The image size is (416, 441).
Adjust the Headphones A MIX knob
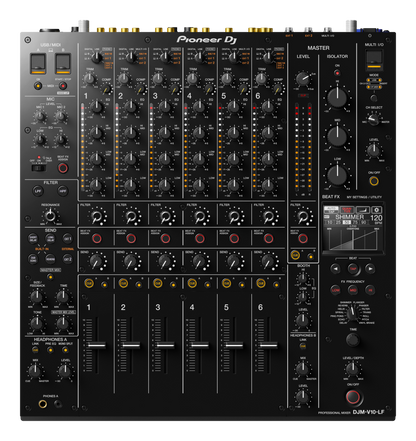click(35, 371)
